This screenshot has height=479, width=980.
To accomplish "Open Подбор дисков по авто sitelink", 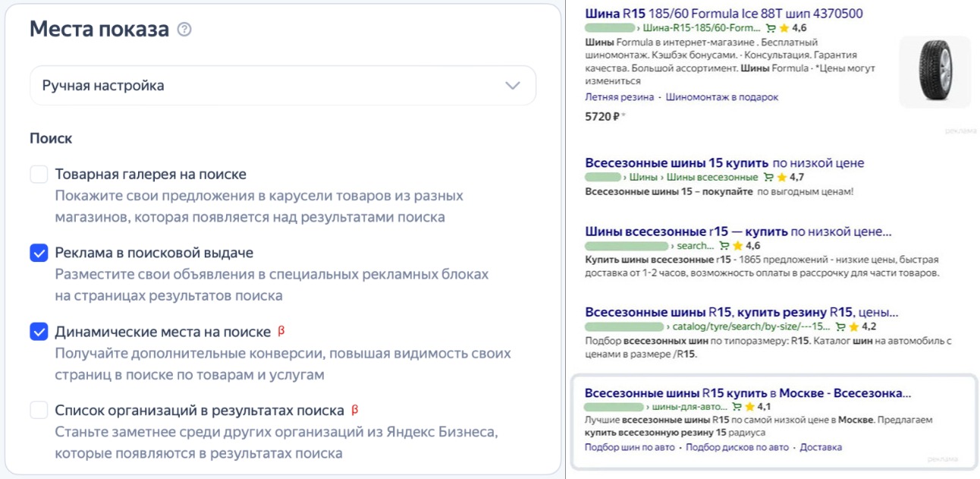I will pos(737,448).
